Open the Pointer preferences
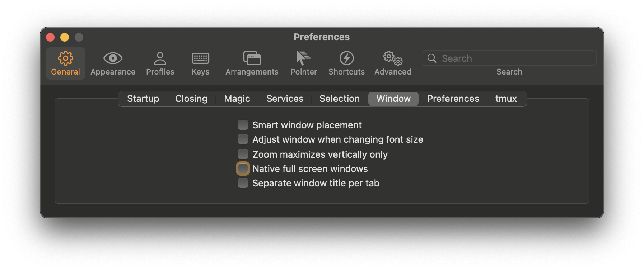 coord(303,63)
